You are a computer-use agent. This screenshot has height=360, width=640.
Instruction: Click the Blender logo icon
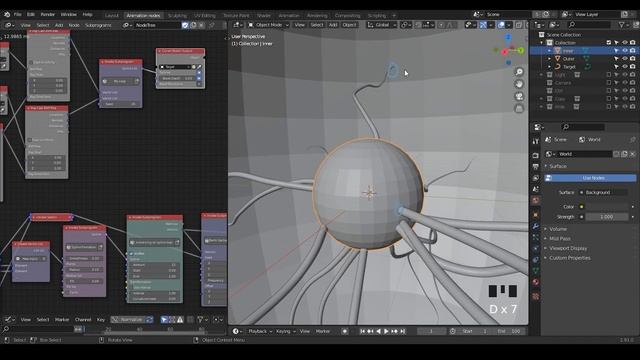7,14
